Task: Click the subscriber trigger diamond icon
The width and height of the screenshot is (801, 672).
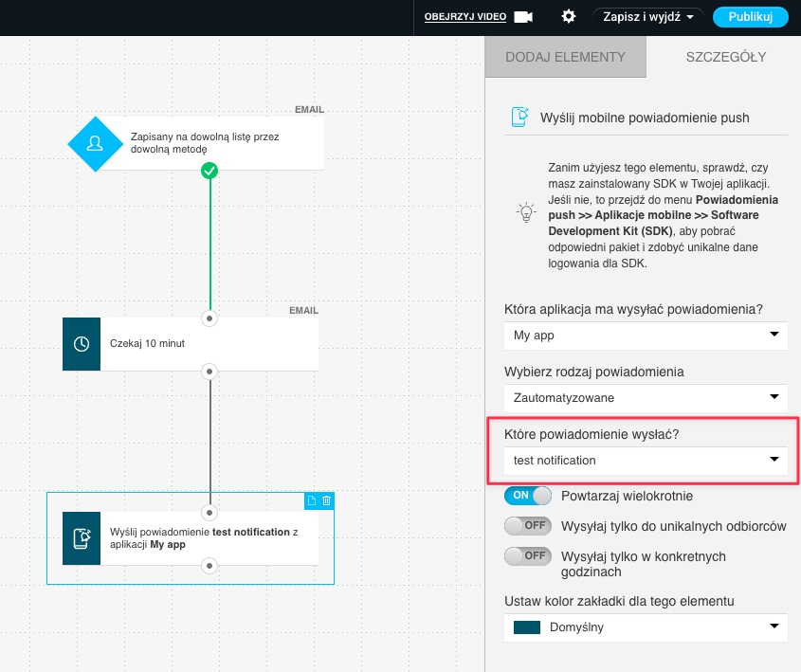Action: coord(95,144)
